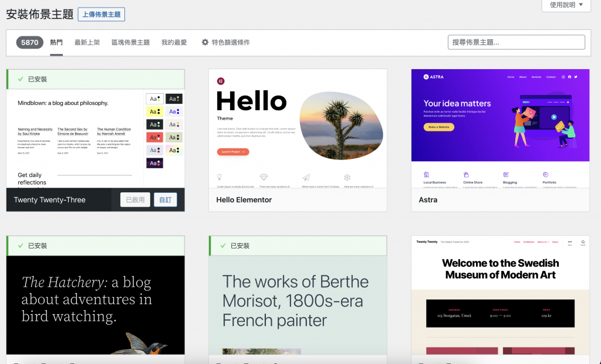
Task: Click the 已安裝 notice on the Berthe Morisot theme
Action: click(298, 246)
